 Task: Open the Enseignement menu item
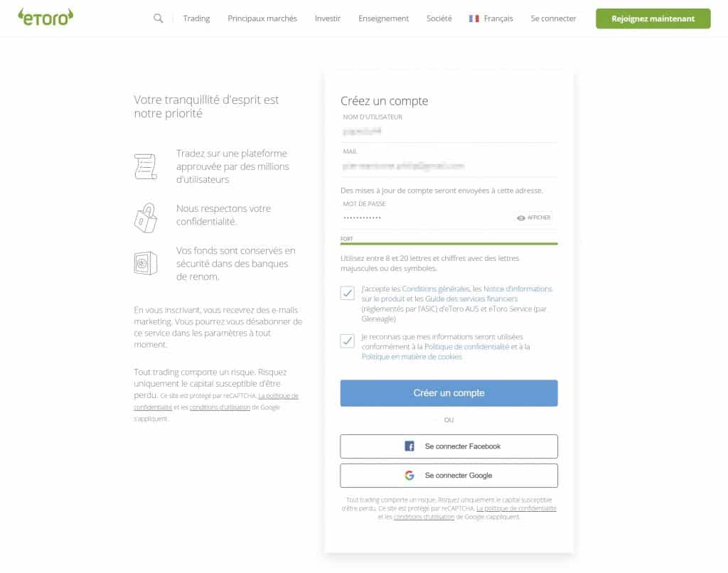383,18
